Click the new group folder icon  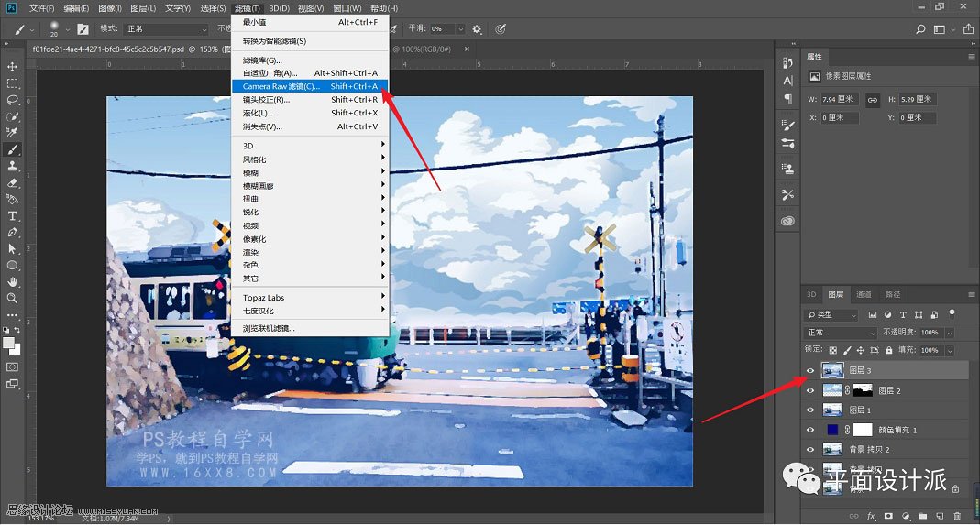click(922, 516)
